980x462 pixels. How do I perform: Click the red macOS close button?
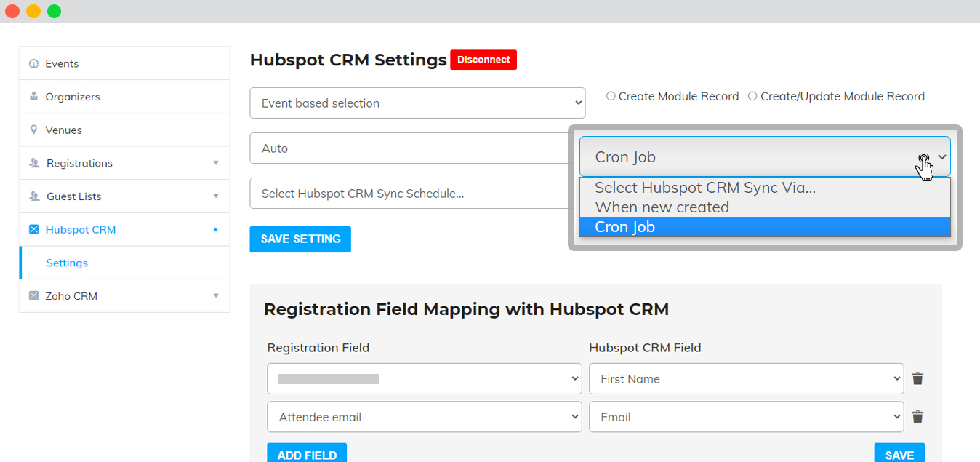tap(12, 11)
